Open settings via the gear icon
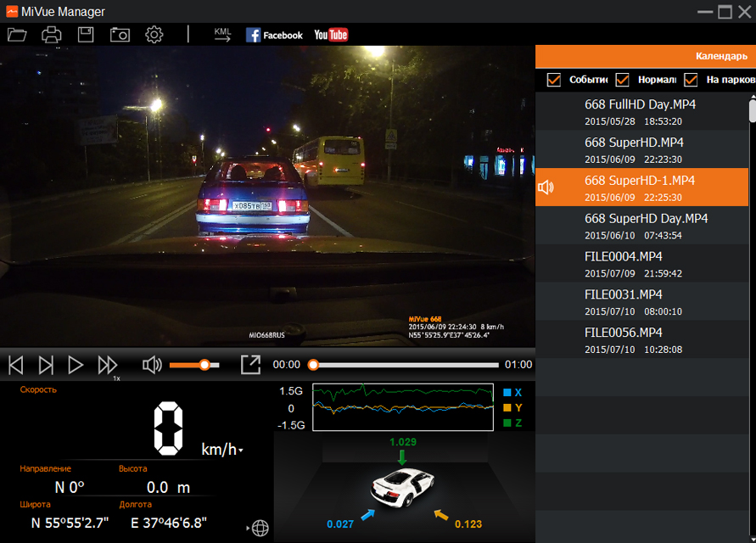 [154, 35]
